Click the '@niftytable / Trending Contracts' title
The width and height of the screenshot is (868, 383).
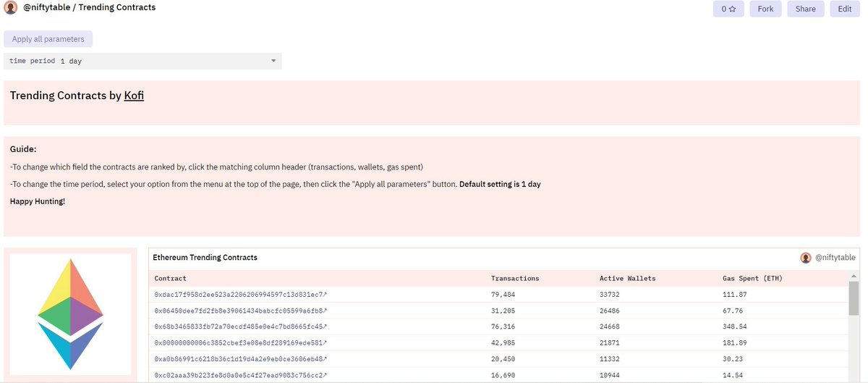click(x=89, y=8)
